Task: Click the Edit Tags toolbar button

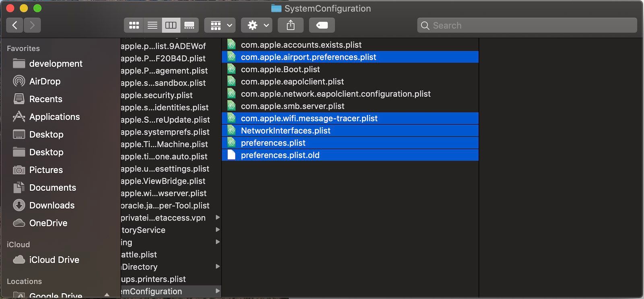Action: point(322,25)
